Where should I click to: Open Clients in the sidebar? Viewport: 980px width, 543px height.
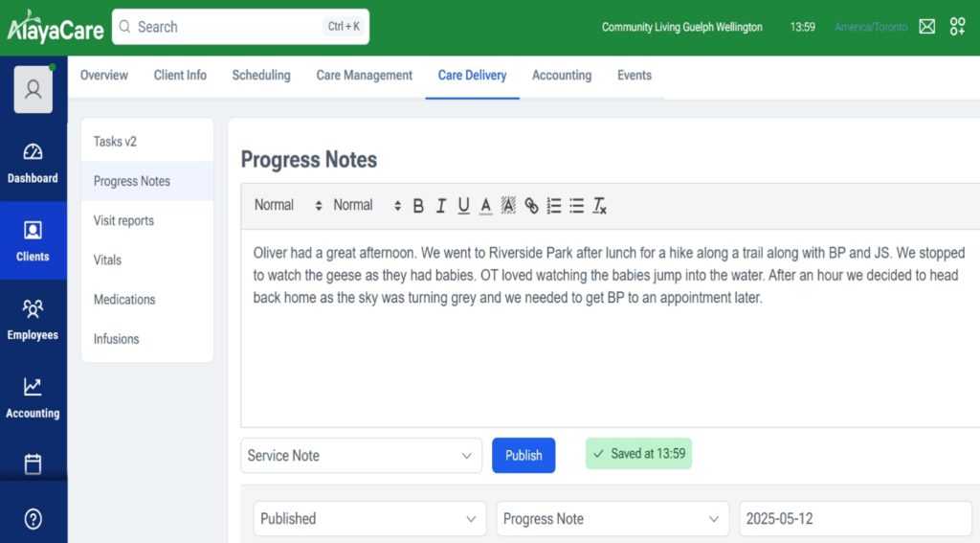click(x=33, y=240)
